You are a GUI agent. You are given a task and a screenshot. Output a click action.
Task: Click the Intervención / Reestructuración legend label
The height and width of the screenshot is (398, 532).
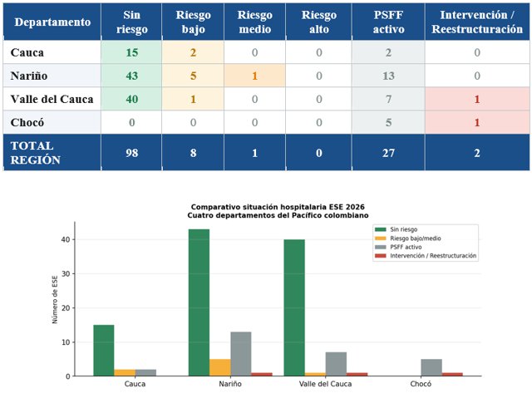click(x=433, y=256)
